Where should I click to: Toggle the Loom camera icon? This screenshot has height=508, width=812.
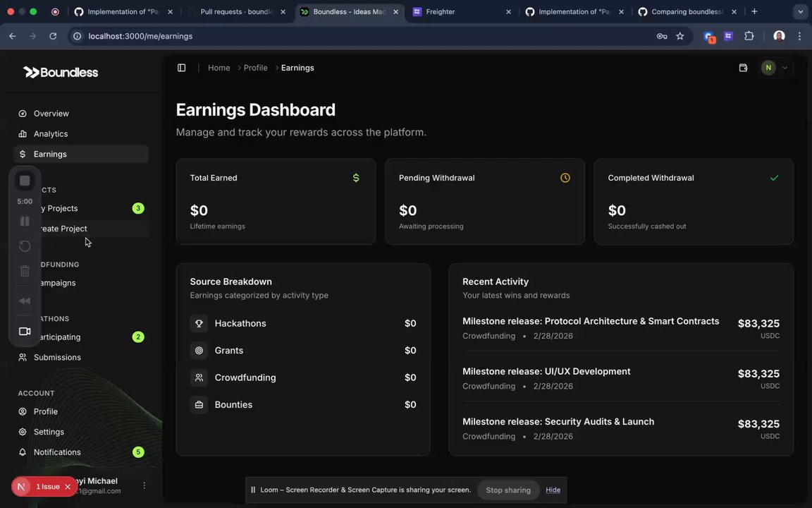click(25, 331)
